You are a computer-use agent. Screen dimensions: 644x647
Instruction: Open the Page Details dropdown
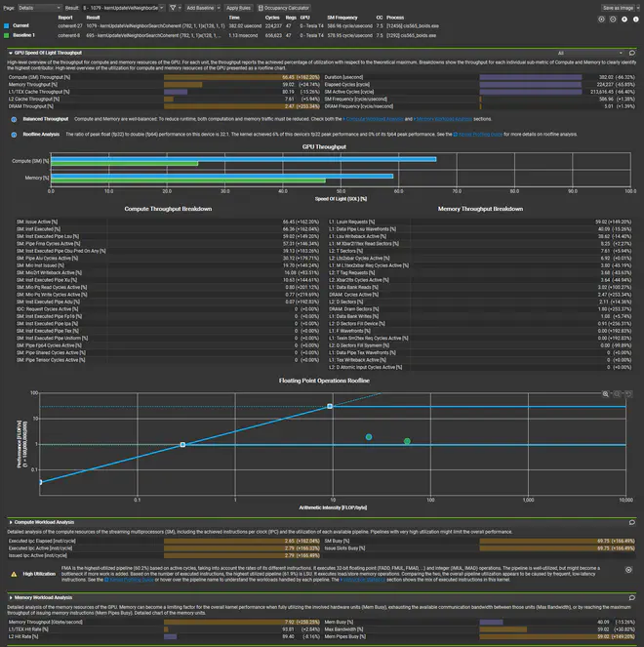(x=41, y=7)
